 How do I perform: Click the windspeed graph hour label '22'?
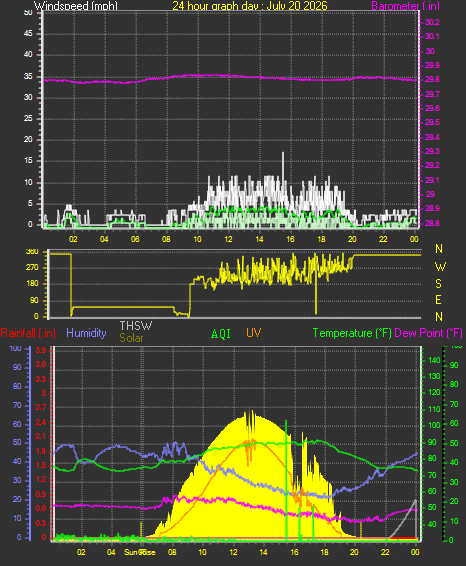(383, 239)
